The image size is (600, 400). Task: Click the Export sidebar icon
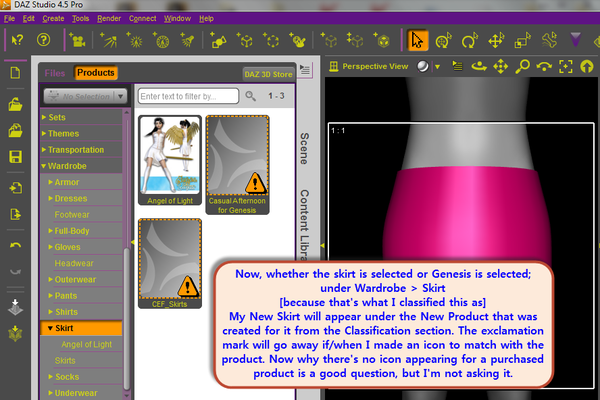15,214
